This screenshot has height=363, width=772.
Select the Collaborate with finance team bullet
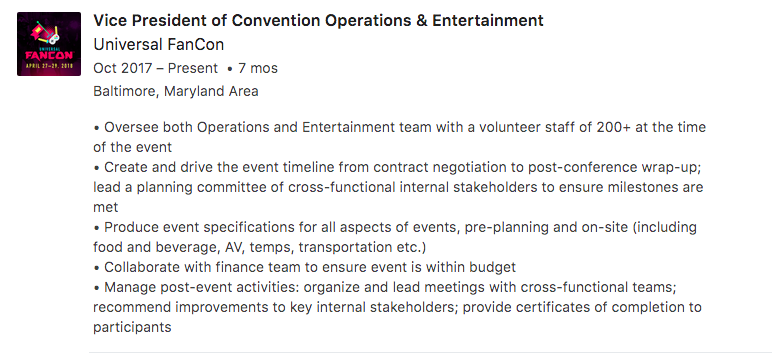point(304,267)
